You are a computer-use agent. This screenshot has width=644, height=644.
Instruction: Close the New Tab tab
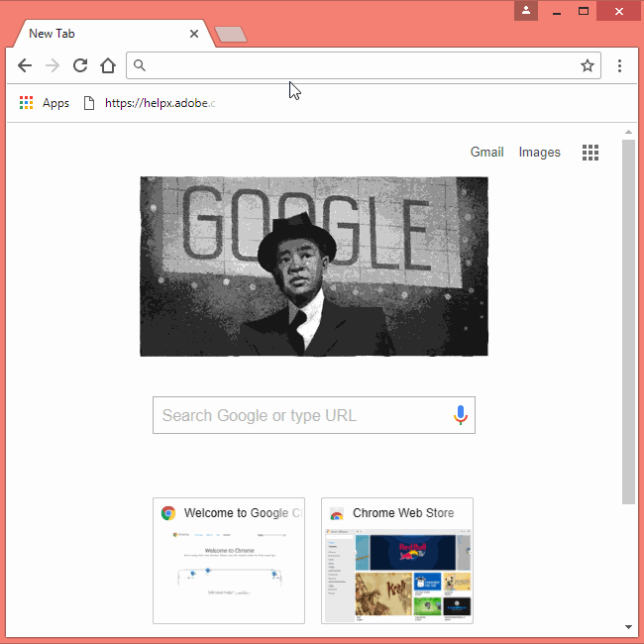[x=194, y=34]
